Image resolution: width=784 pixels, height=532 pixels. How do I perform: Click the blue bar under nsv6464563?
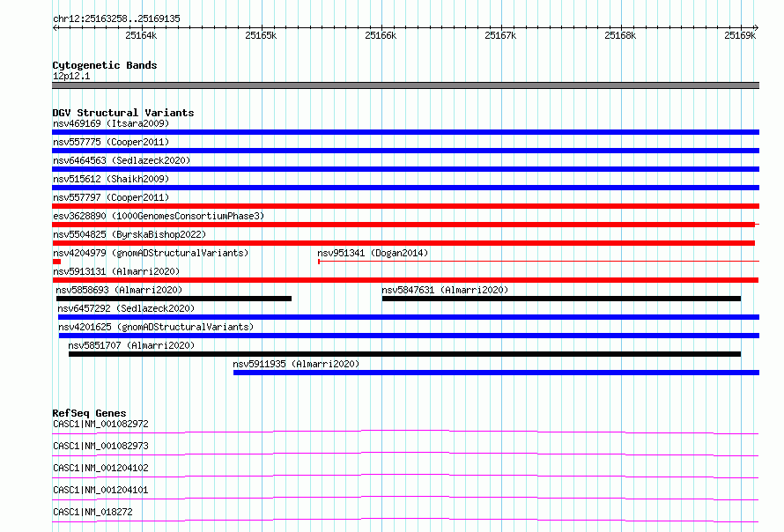click(405, 169)
